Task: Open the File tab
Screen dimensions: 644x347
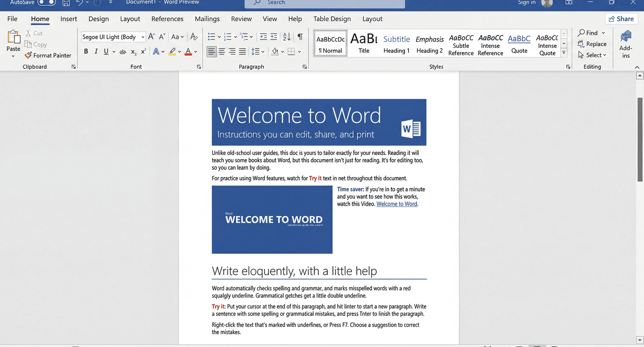Action: click(12, 19)
